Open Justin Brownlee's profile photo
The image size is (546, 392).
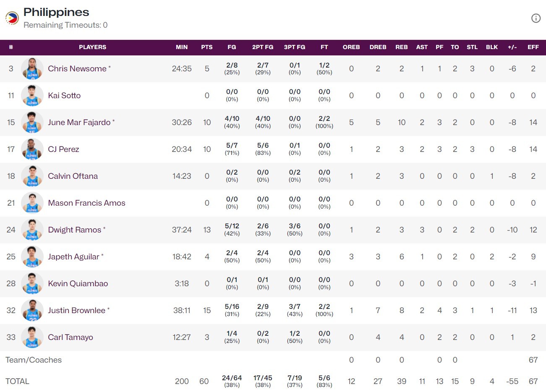click(x=32, y=311)
